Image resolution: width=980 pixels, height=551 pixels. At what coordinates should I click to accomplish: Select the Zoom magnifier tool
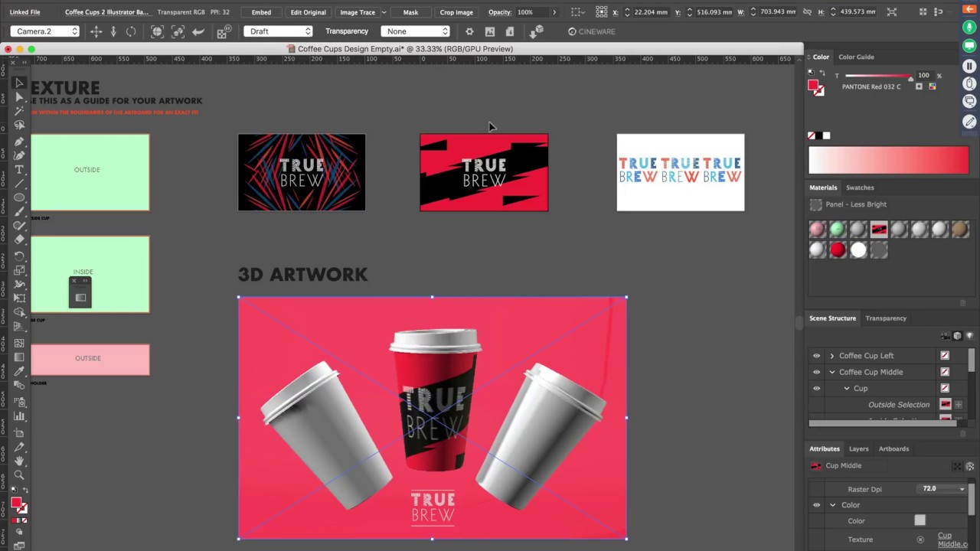pyautogui.click(x=19, y=475)
